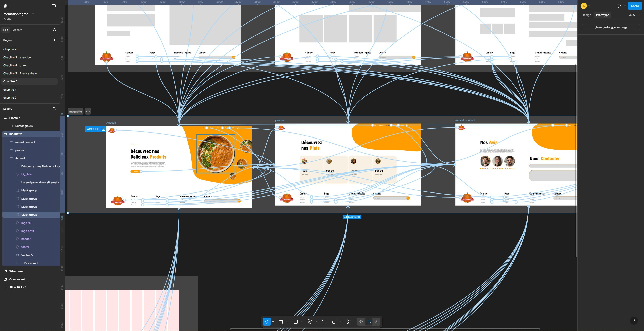
Task: Click frame icon of Frame 7 layer
Action: coord(5,118)
